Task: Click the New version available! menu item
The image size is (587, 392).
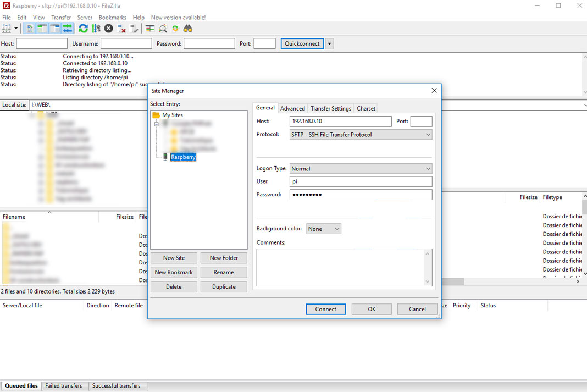Action: [178, 18]
